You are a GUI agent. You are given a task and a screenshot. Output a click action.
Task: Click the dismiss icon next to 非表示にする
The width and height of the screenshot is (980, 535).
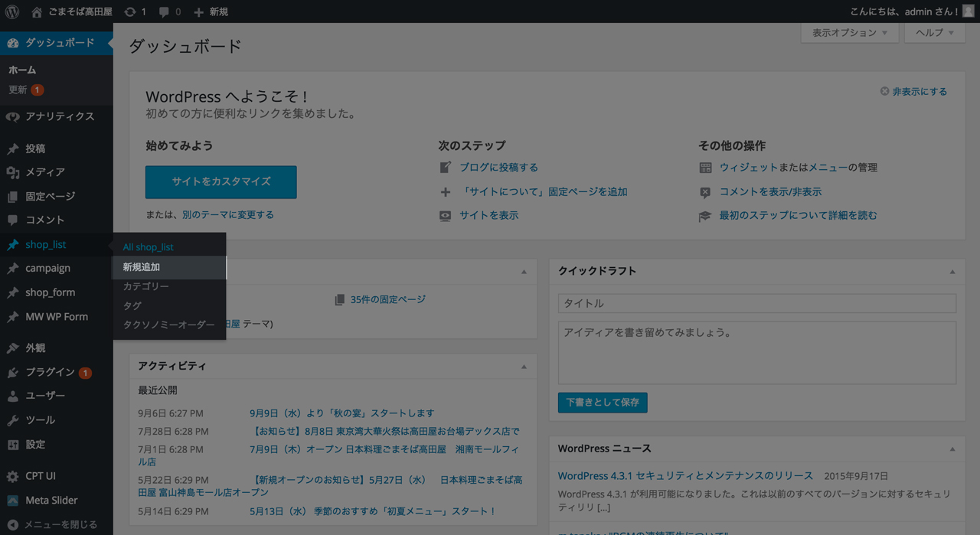tap(884, 91)
